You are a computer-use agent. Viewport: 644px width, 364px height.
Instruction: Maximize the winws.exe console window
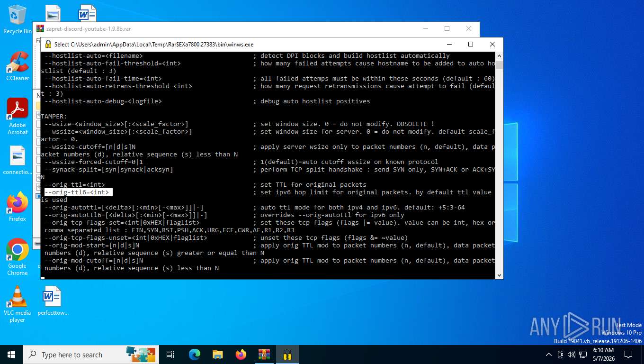click(471, 44)
